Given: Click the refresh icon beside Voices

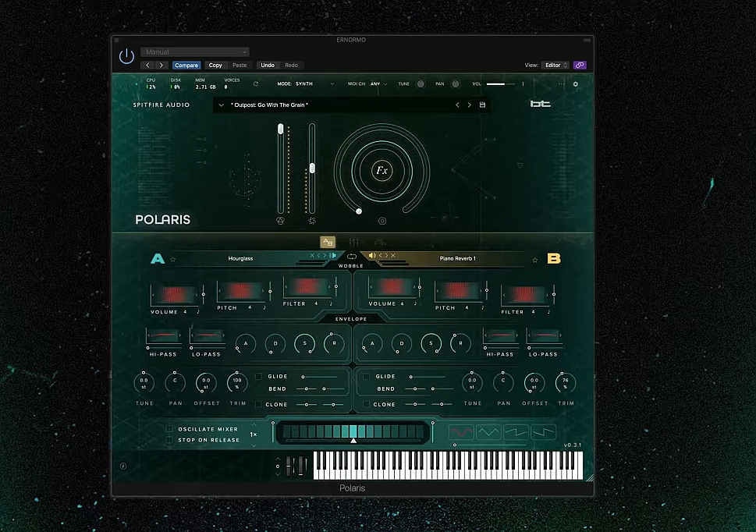Looking at the screenshot, I should pyautogui.click(x=256, y=83).
